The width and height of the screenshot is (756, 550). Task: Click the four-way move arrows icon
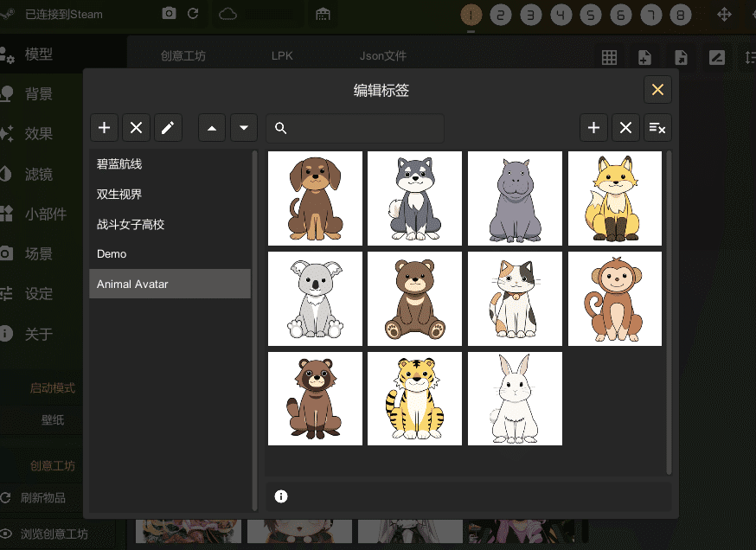click(x=724, y=15)
